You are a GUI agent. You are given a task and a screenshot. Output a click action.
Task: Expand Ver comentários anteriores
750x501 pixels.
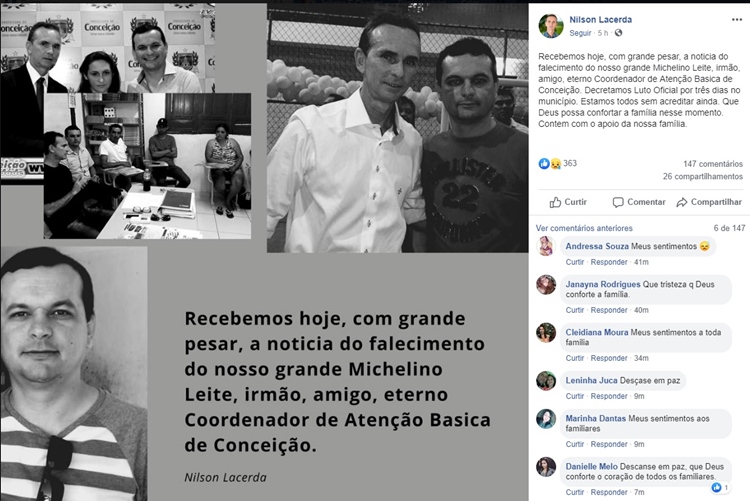(584, 228)
